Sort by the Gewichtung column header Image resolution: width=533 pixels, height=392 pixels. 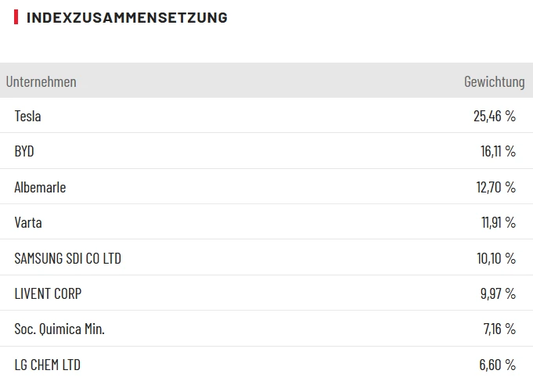click(494, 81)
